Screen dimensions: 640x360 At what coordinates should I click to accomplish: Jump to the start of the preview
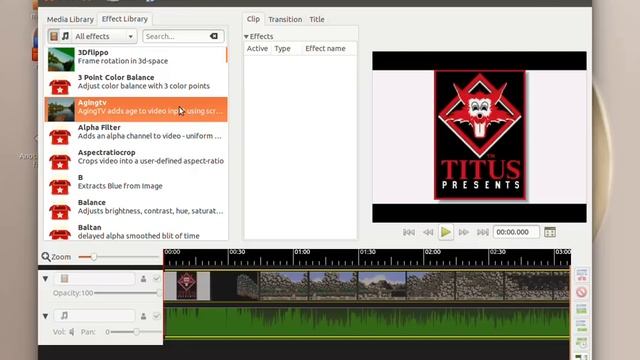click(409, 232)
